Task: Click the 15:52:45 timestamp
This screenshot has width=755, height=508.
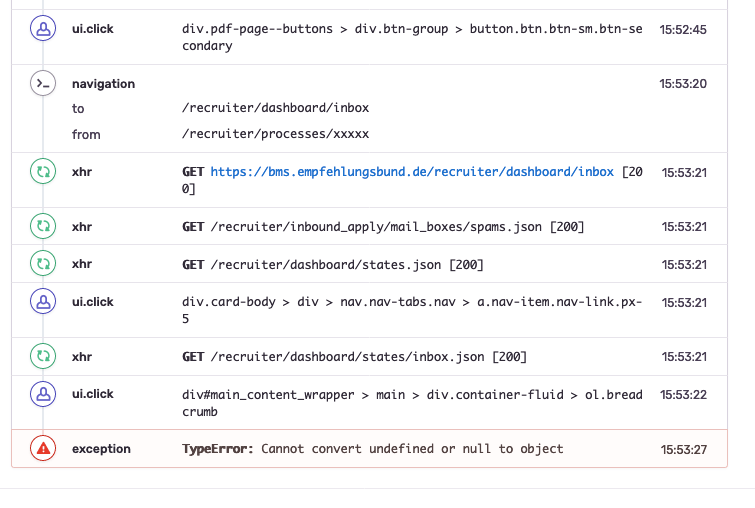Action: 683,29
